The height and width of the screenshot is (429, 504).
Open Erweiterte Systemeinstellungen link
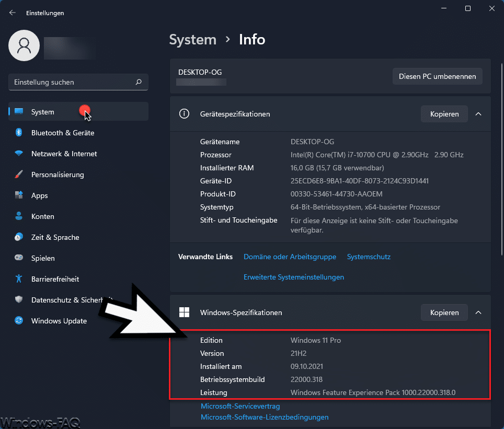click(x=294, y=277)
